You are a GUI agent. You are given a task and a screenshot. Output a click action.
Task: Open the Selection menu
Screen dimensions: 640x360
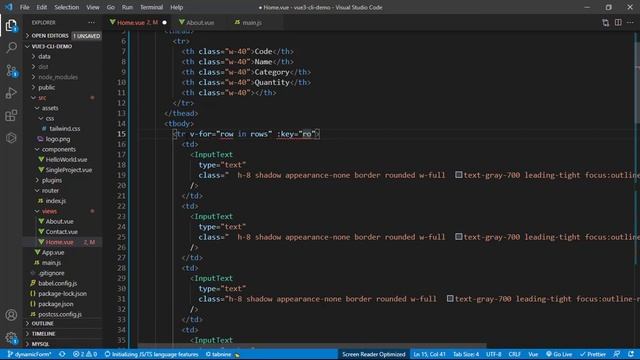[x=67, y=7]
